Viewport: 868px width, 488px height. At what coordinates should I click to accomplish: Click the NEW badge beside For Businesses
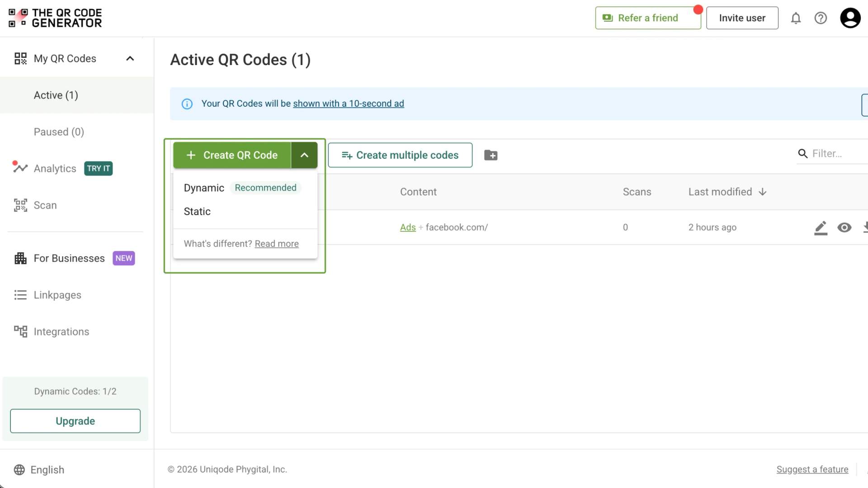123,258
